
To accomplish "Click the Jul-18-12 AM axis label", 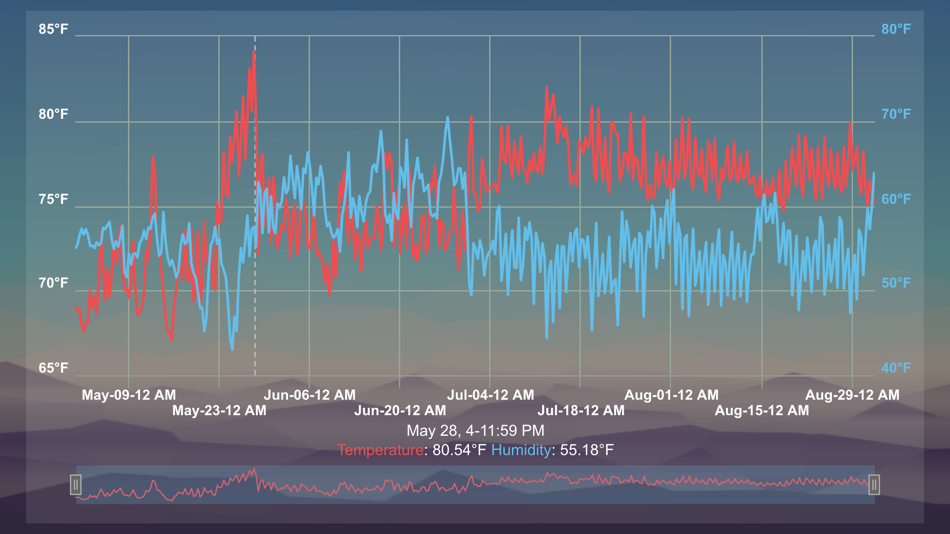I will tap(581, 411).
